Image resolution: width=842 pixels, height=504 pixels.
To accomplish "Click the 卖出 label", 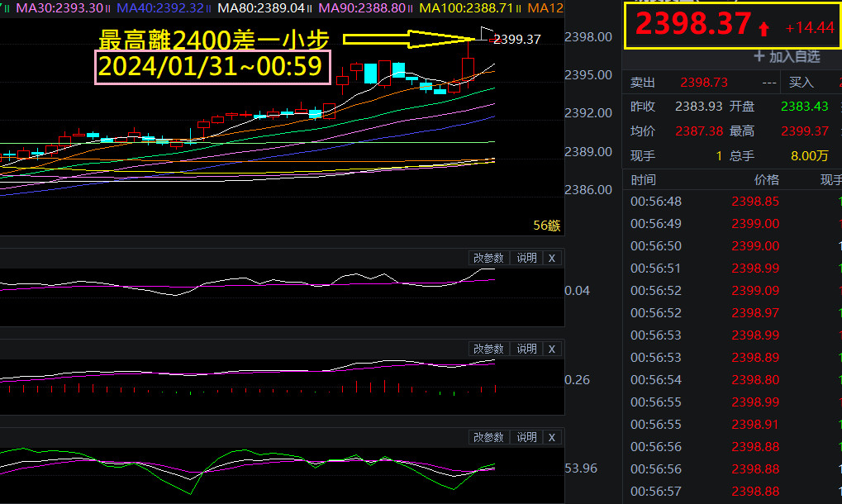I will pos(643,82).
